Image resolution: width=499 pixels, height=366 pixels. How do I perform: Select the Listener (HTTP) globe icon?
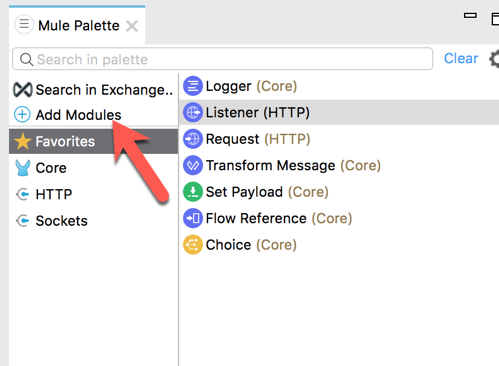click(x=193, y=112)
